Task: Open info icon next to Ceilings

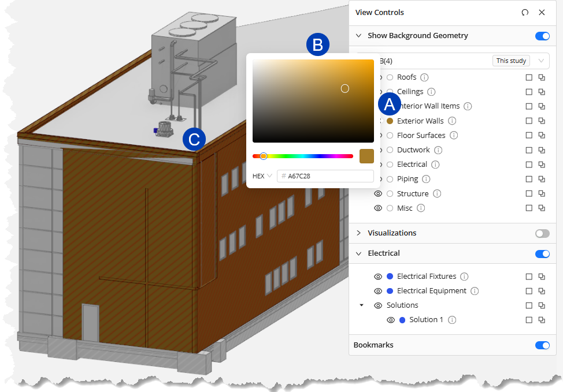Action: (x=431, y=92)
